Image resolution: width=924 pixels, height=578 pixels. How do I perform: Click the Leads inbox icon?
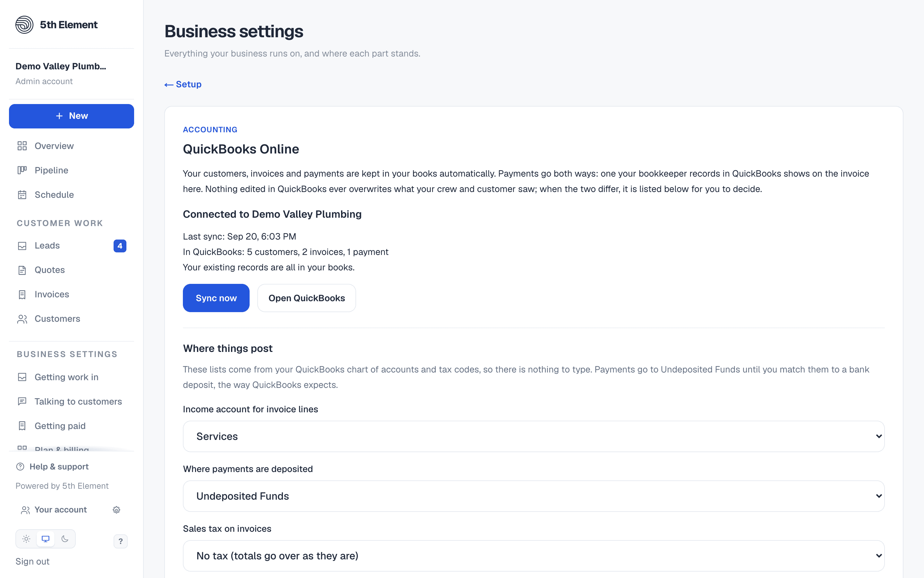tap(22, 246)
